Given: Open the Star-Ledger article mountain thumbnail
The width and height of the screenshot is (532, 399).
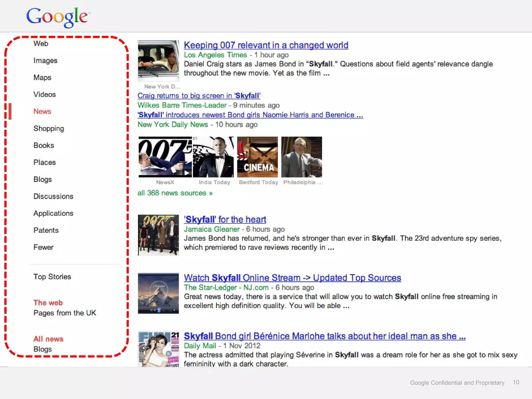Looking at the screenshot, I should tap(158, 293).
